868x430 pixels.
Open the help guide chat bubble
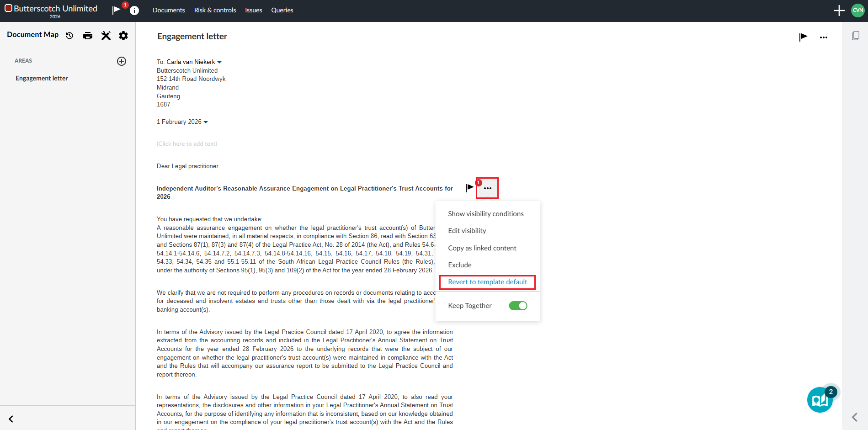[820, 400]
